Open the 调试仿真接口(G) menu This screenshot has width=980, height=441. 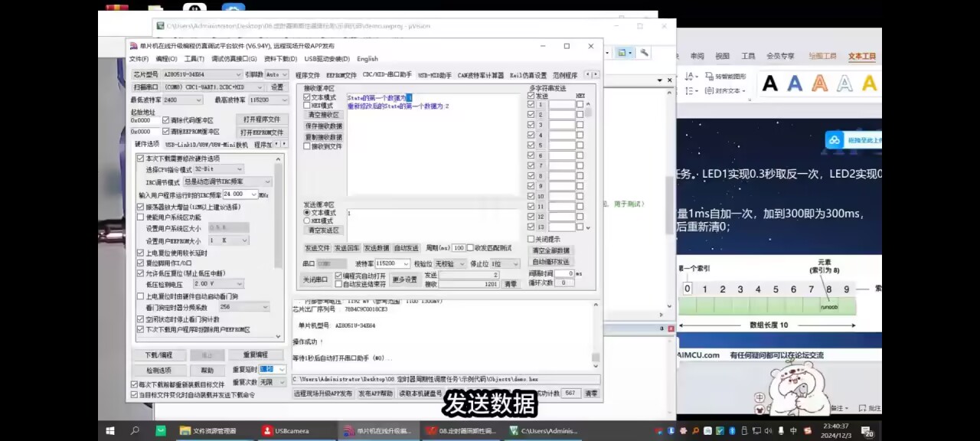click(234, 59)
